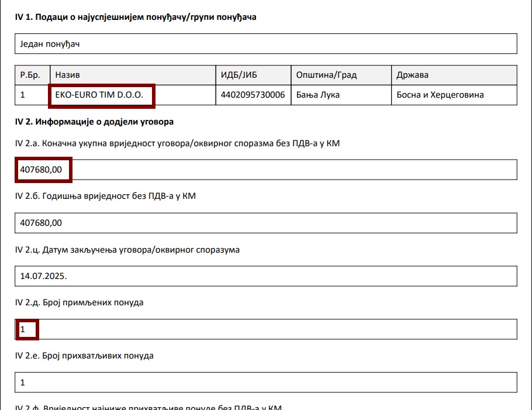Click the 'Назив' column header

133,75
